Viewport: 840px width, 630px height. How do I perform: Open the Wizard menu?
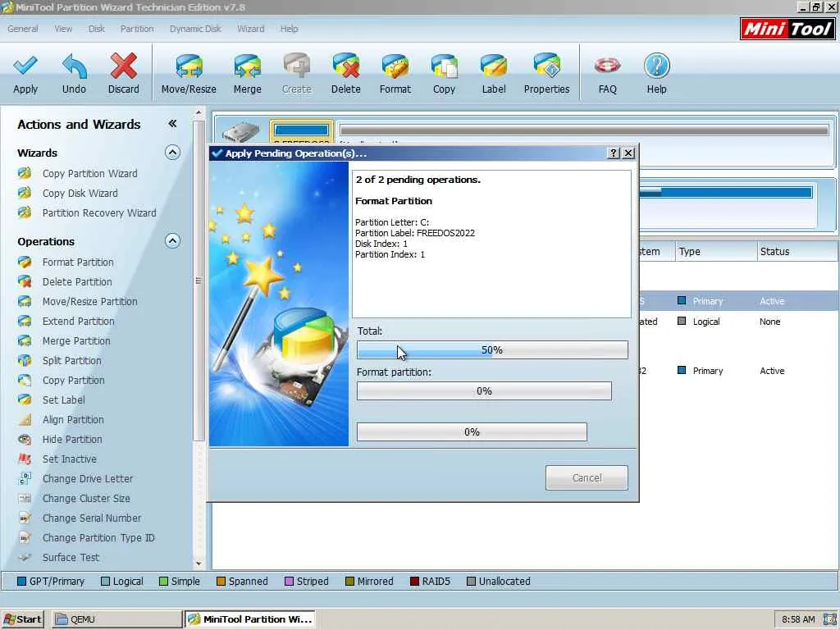(251, 29)
